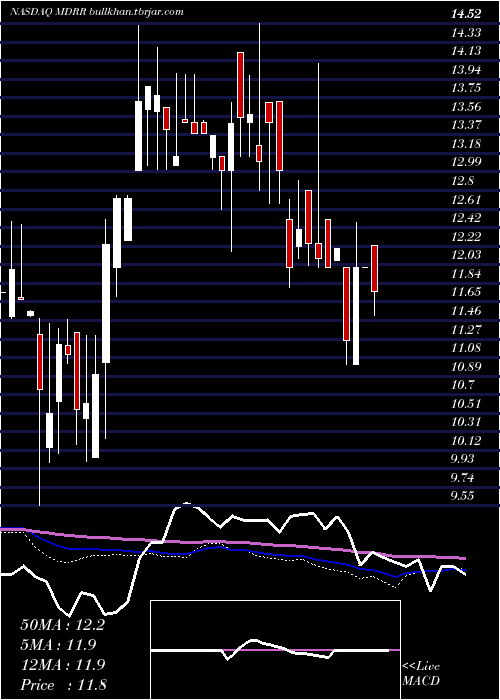This screenshot has height=700, width=500.
Task: Click the 13.18 price label
Action: tap(466, 144)
